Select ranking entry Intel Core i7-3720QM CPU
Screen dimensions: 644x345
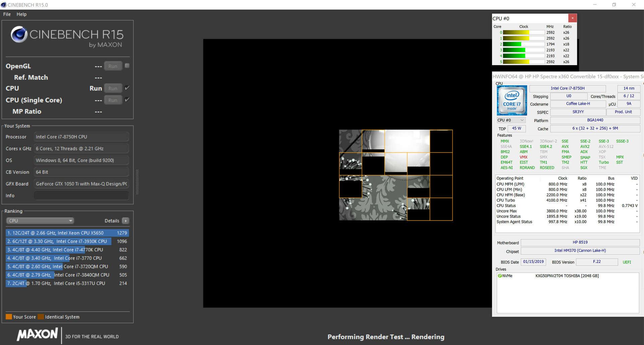tap(67, 266)
